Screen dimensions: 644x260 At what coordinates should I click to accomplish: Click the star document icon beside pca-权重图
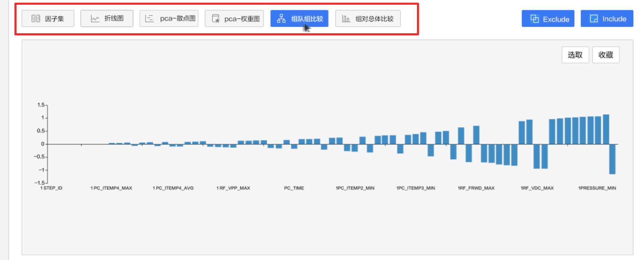(216, 18)
